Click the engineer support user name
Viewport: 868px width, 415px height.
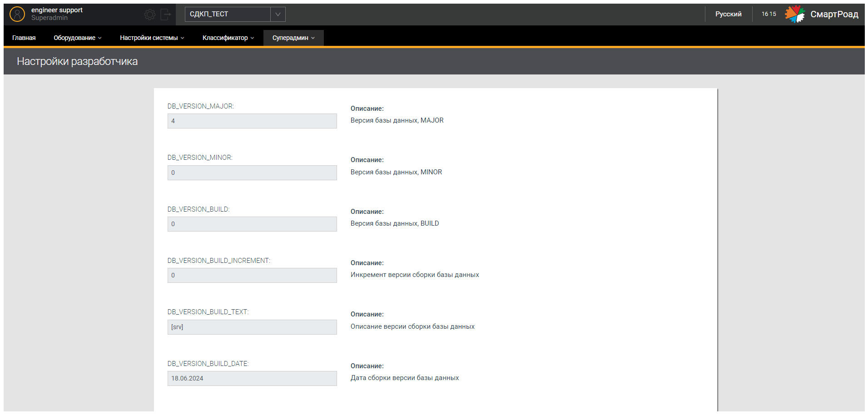tap(57, 10)
